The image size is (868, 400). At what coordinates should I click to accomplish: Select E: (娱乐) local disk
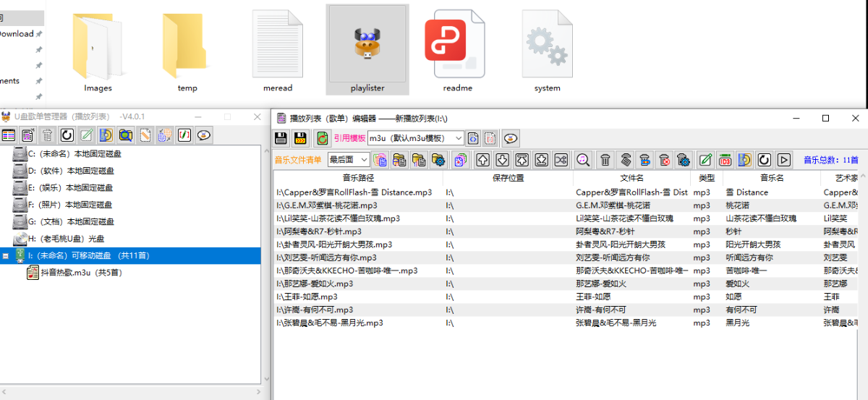(71, 187)
